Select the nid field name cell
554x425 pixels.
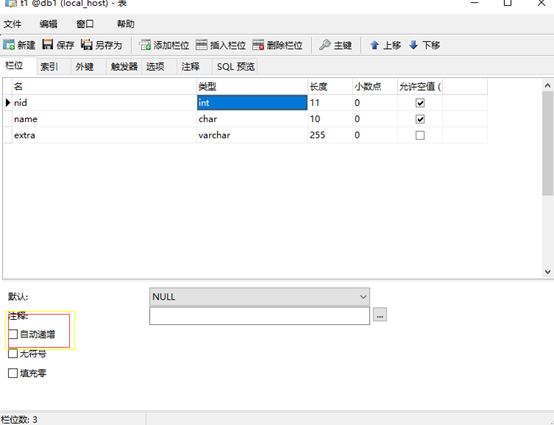tap(105, 103)
